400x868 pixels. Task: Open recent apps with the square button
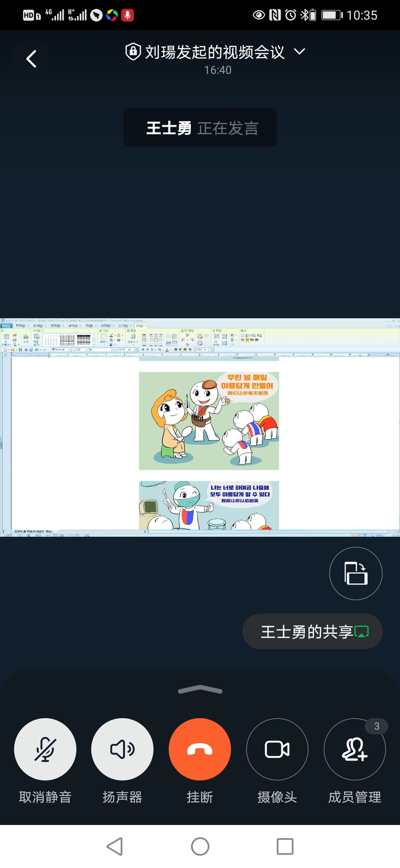[x=285, y=846]
